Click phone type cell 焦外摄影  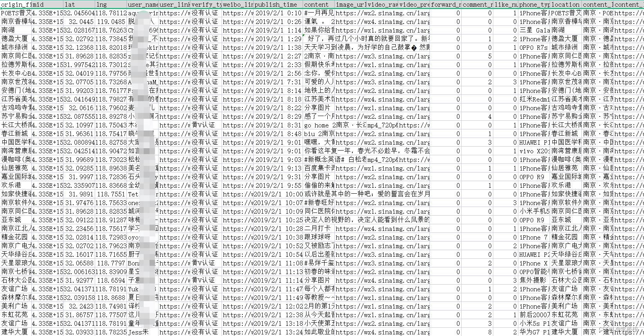[534, 280]
